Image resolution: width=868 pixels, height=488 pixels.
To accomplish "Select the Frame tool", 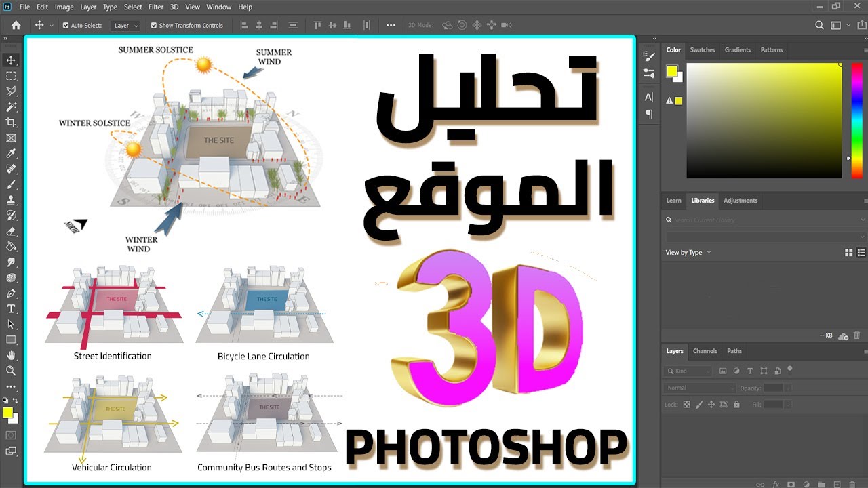I will (11, 138).
